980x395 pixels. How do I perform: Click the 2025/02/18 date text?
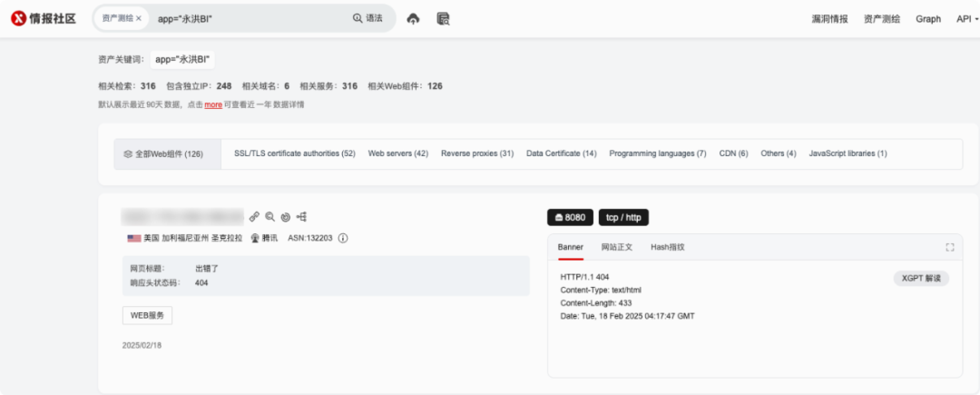[142, 345]
